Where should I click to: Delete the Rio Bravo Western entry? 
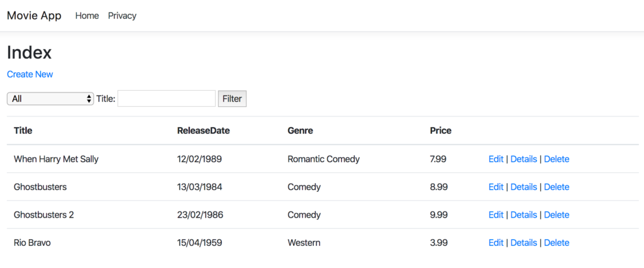click(x=557, y=243)
